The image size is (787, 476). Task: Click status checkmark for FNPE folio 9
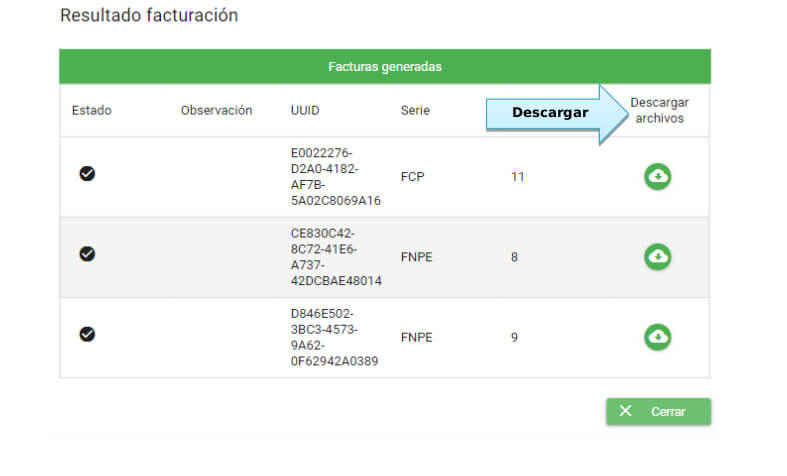(87, 334)
